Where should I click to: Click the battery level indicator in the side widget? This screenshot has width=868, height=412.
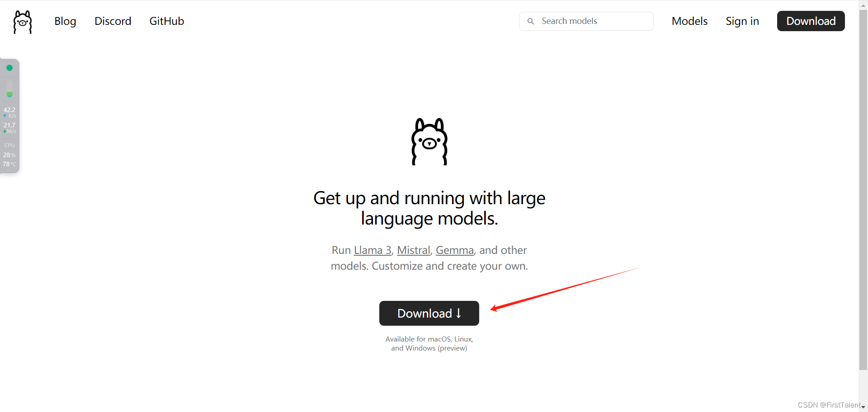[9, 89]
